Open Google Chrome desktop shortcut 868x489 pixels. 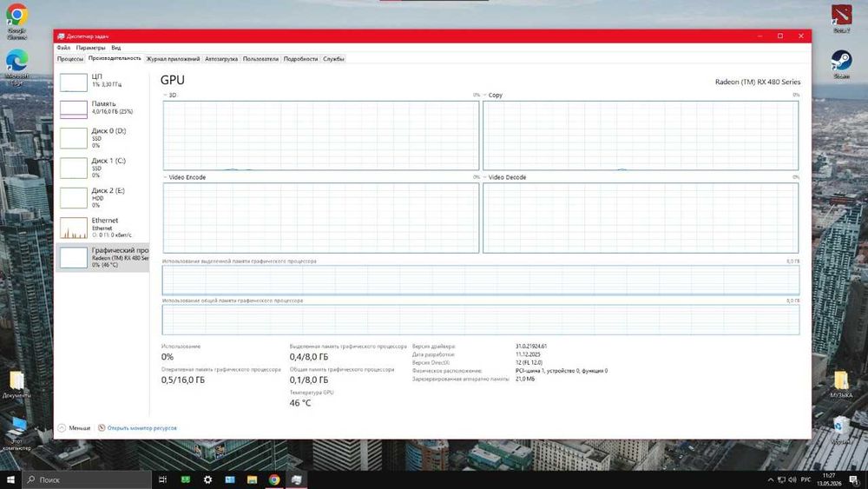pos(16,21)
